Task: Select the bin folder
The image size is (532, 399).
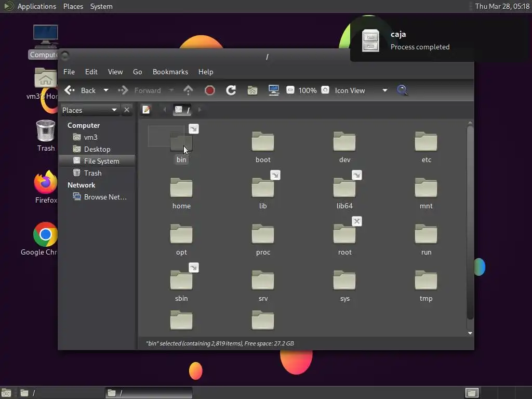Action: (181, 142)
